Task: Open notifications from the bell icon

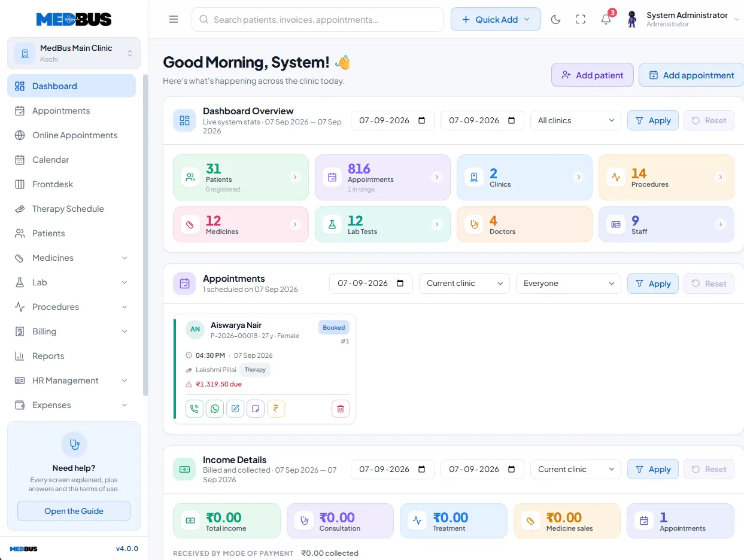Action: pyautogui.click(x=606, y=19)
